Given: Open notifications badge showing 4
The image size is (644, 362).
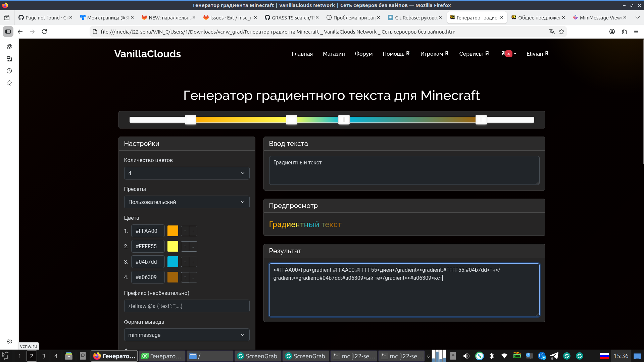Looking at the screenshot, I should (508, 54).
